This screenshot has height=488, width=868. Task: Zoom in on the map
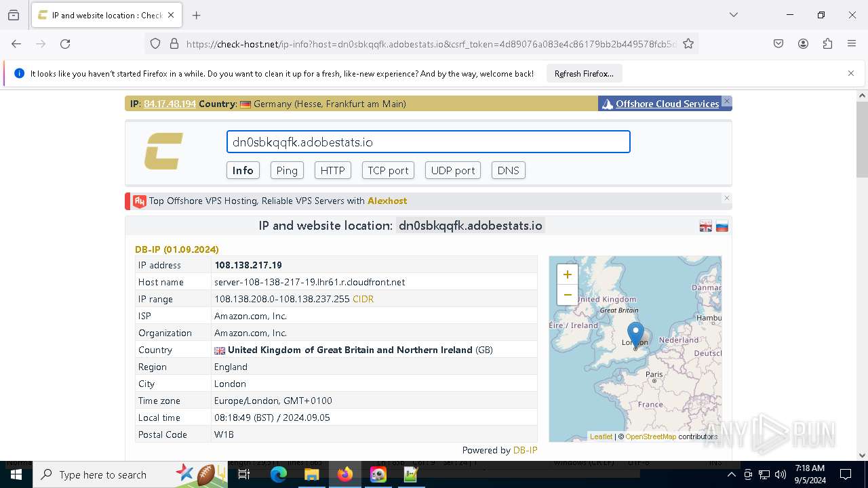568,274
